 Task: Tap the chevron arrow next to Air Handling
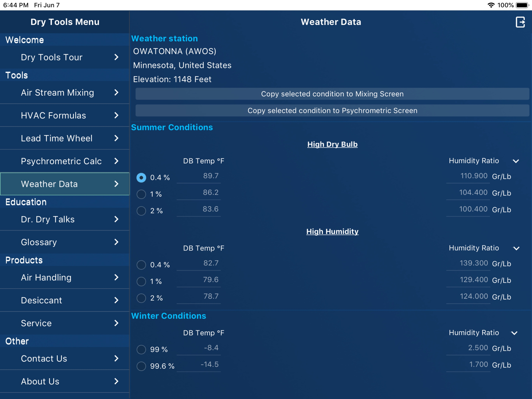pyautogui.click(x=116, y=277)
